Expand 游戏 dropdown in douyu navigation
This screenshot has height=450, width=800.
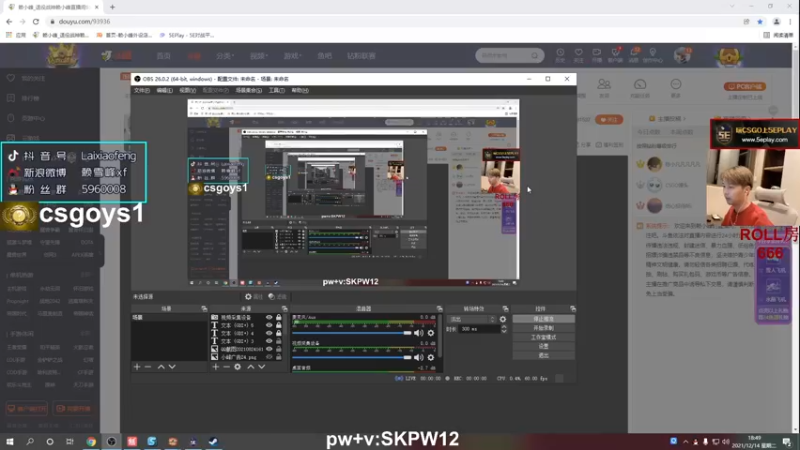point(293,56)
